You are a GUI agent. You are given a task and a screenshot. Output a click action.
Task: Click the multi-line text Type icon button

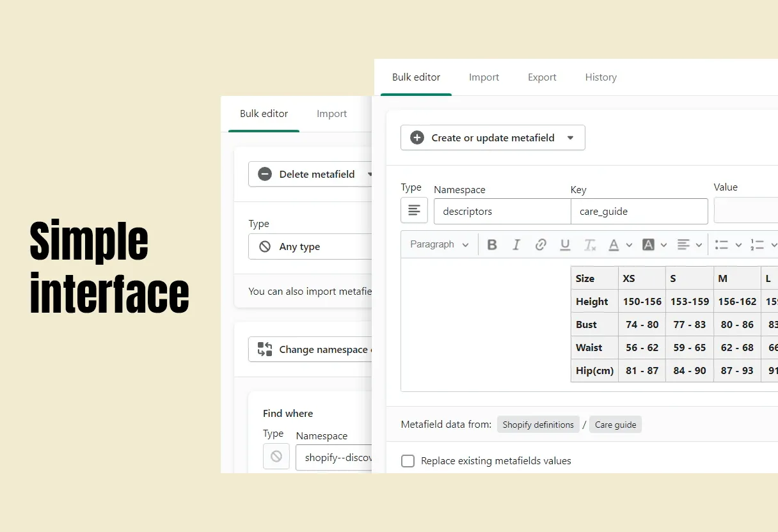(x=414, y=210)
